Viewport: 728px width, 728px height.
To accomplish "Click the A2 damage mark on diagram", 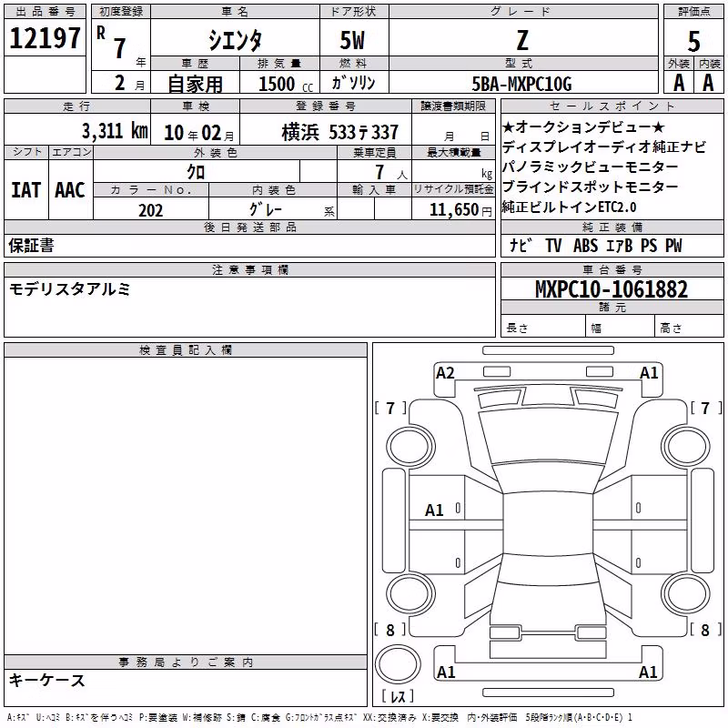I will click(x=445, y=373).
